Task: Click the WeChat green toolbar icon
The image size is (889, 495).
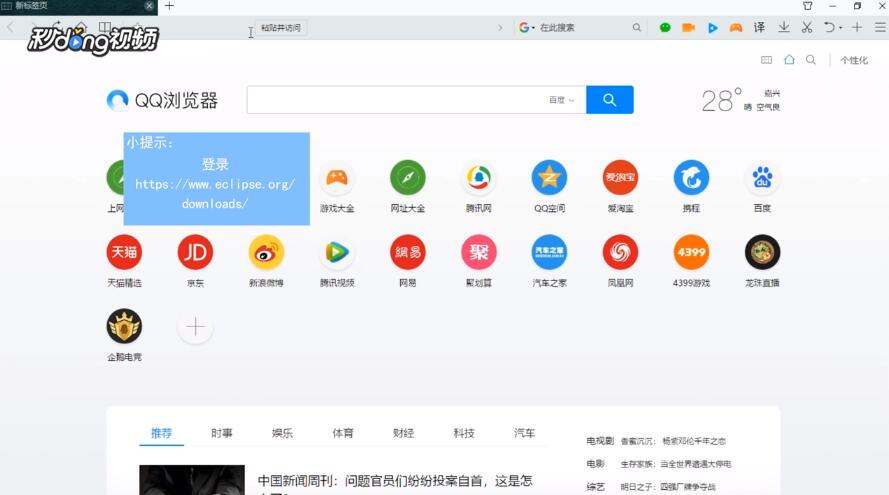Action: click(x=665, y=27)
